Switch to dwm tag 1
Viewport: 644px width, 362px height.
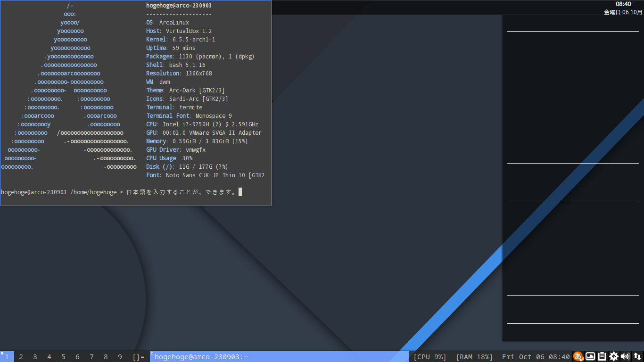coord(7,357)
